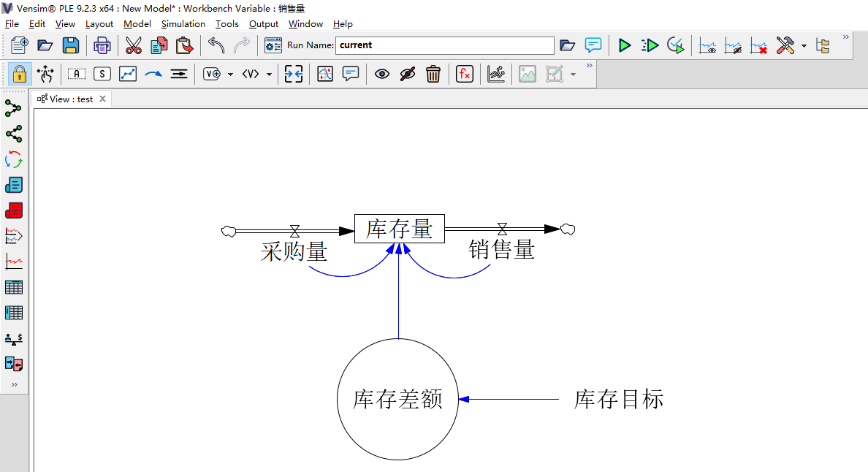Open the Equation editor tool
The height and width of the screenshot is (472, 868).
pyautogui.click(x=464, y=74)
